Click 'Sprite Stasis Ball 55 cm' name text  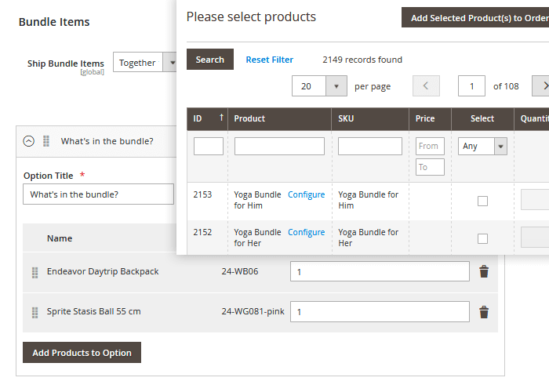click(94, 311)
